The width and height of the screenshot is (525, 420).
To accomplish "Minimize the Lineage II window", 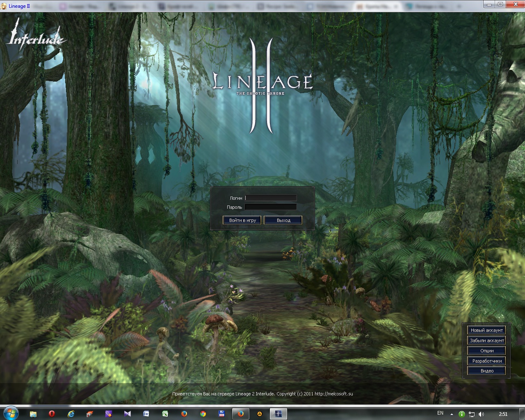I will coord(489,4).
